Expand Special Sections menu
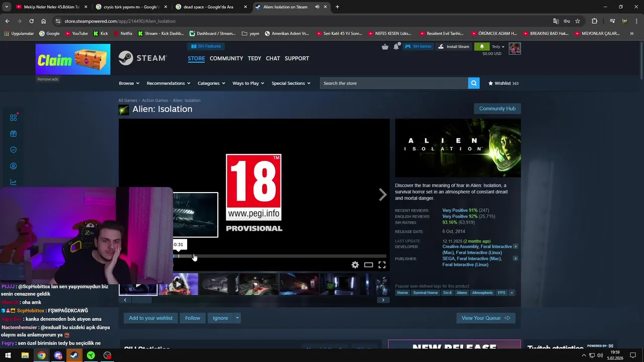Image resolution: width=644 pixels, height=362 pixels. pyautogui.click(x=291, y=83)
